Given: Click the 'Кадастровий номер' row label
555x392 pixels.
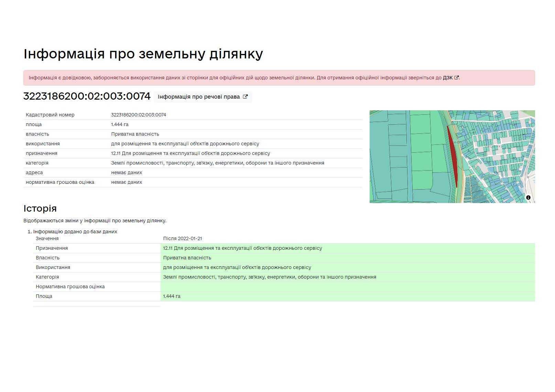Looking at the screenshot, I should point(50,115).
